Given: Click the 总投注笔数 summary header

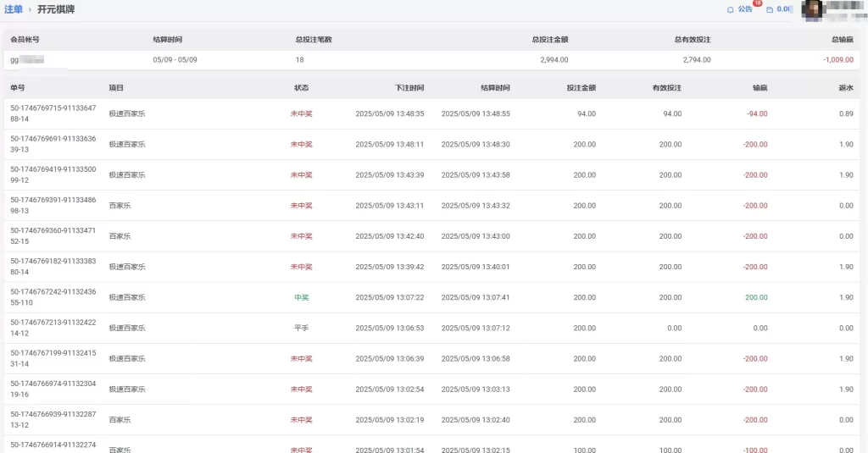Looking at the screenshot, I should coord(314,39).
